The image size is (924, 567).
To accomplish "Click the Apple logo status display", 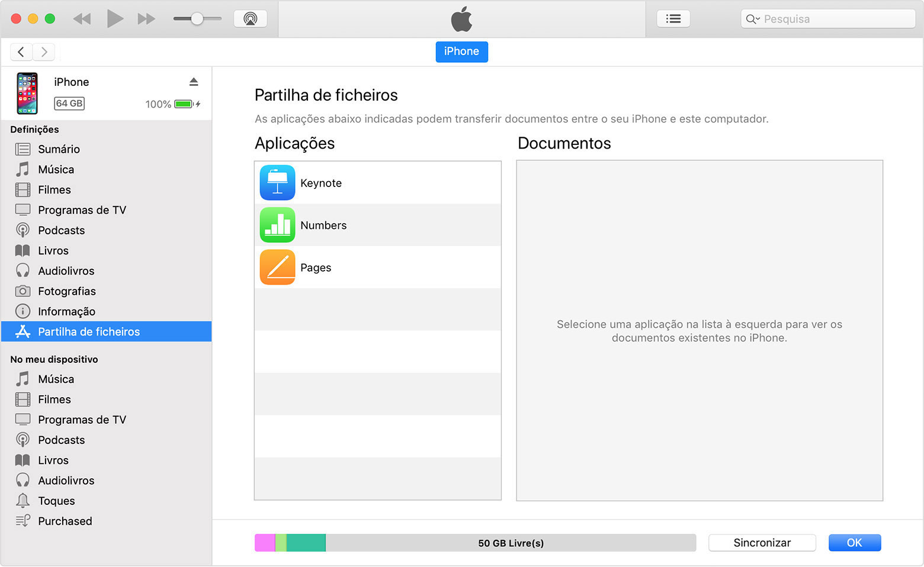I will coord(462,19).
